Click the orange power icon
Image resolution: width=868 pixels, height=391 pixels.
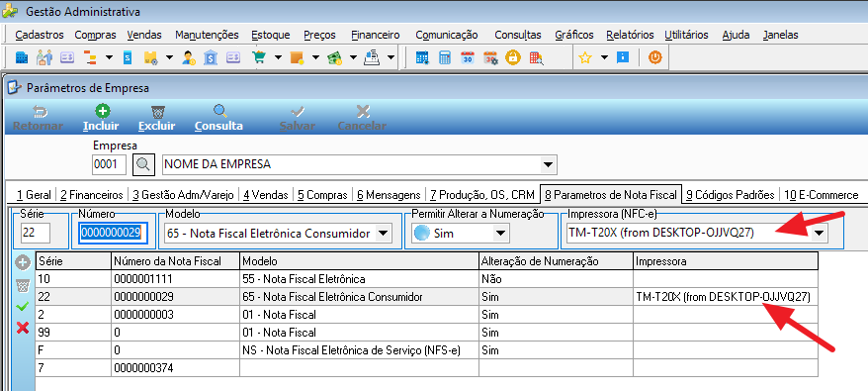pos(654,57)
